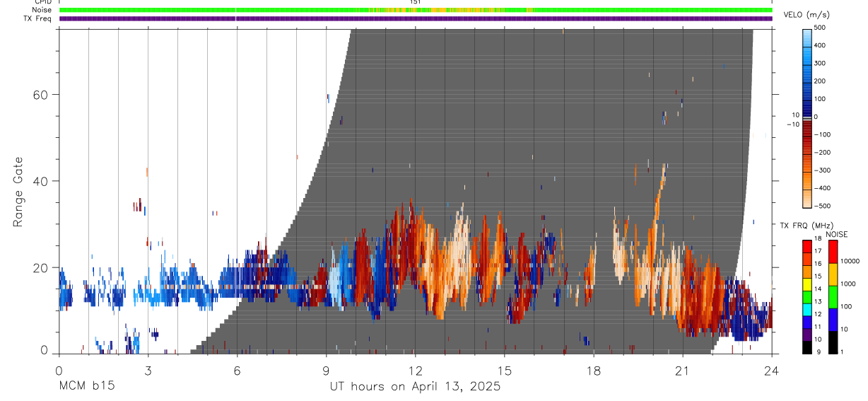Image resolution: width=868 pixels, height=401 pixels.
Task: Click the 400 label on velocity scale
Action: 820,45
